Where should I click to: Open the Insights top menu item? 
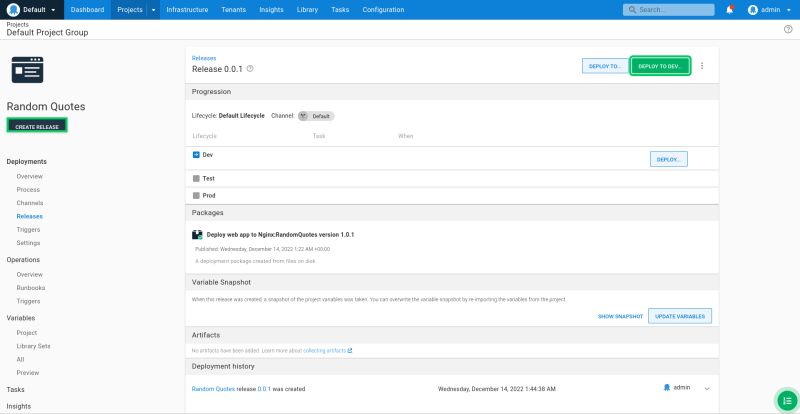[x=271, y=10]
